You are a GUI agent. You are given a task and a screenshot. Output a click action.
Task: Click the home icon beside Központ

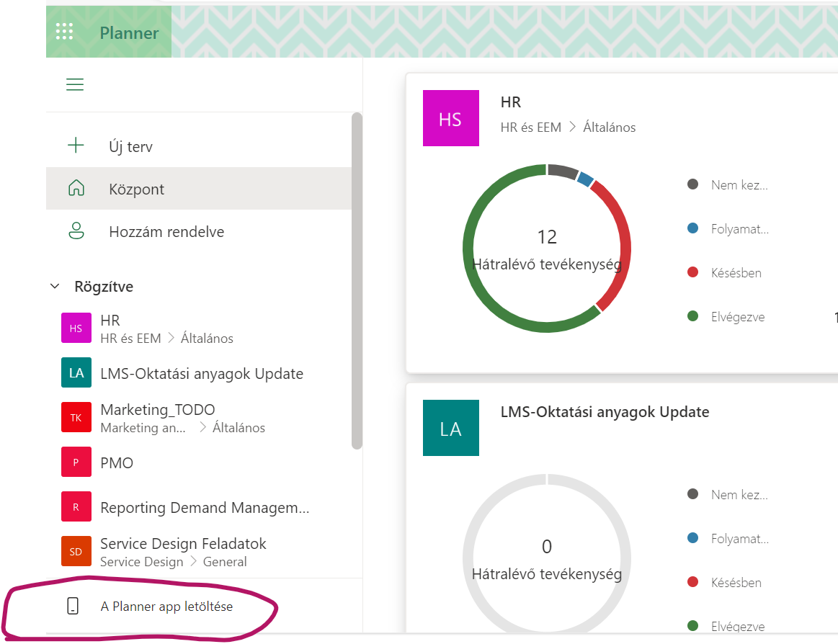(x=76, y=187)
